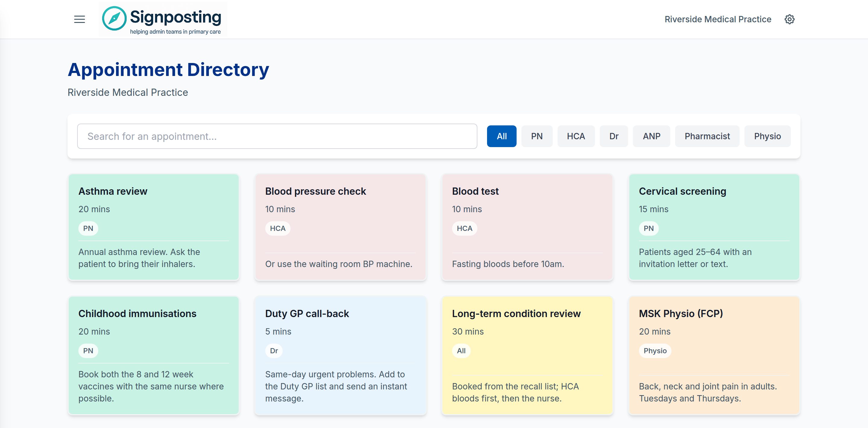Filter appointments by ANP
This screenshot has height=428, width=868.
[651, 136]
